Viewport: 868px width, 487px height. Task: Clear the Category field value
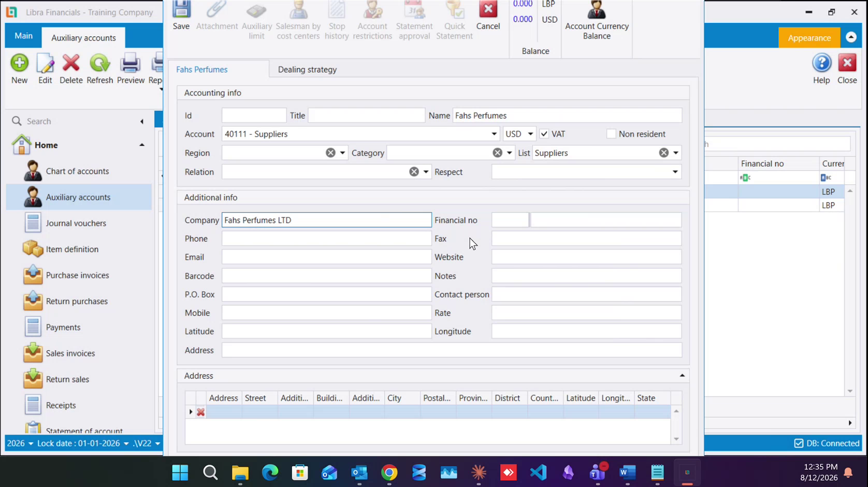(x=497, y=153)
